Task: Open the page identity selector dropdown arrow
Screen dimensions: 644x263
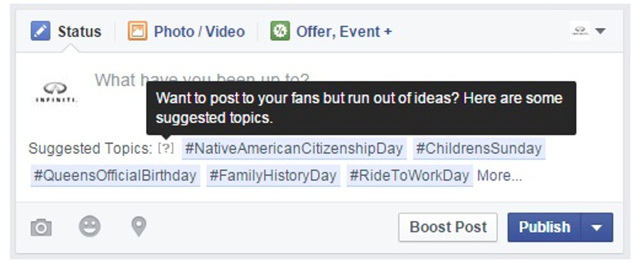Action: coord(600,31)
